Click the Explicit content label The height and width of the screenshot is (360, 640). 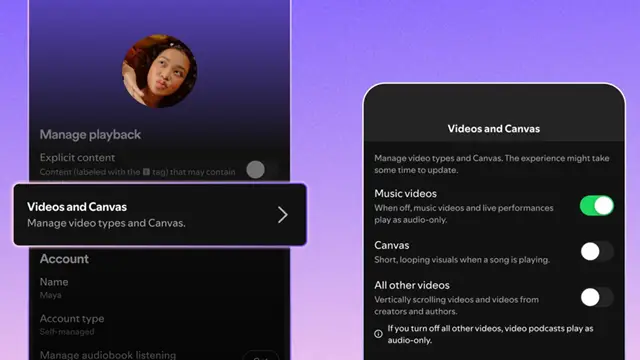tap(77, 158)
